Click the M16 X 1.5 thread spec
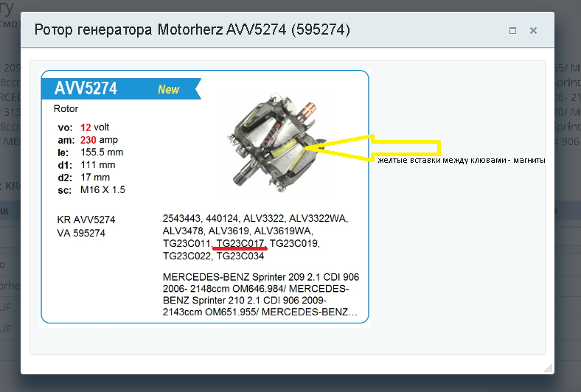The image size is (581, 392). pos(102,190)
